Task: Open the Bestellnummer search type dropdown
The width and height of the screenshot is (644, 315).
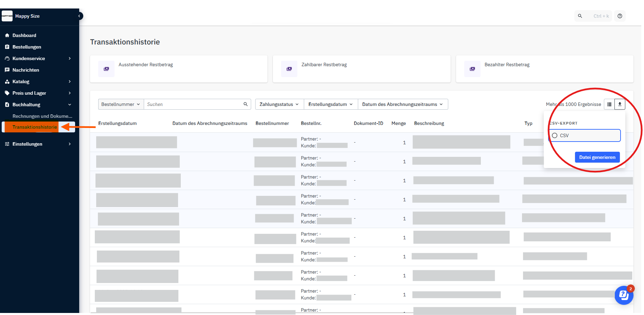Action: pyautogui.click(x=121, y=104)
